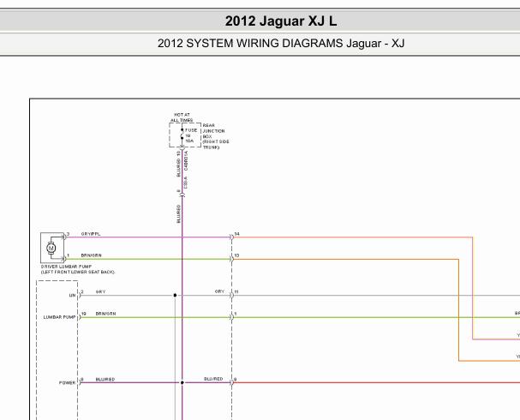Click the 'POWER' pin label
520x420 pixels.
pos(68,382)
